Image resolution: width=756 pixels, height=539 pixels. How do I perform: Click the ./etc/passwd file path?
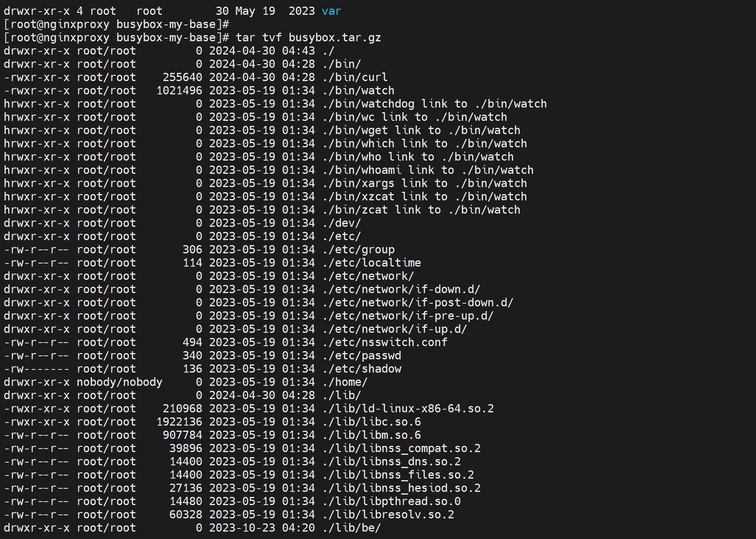pyautogui.click(x=362, y=356)
